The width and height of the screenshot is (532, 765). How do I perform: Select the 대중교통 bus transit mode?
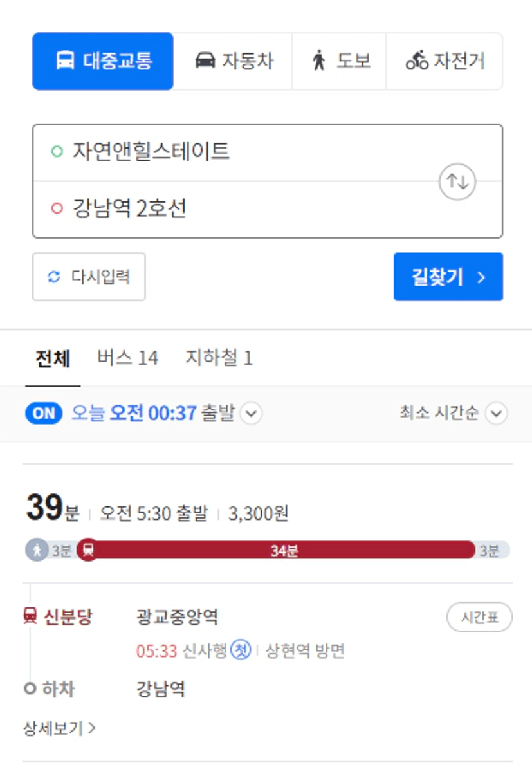[x=103, y=62]
